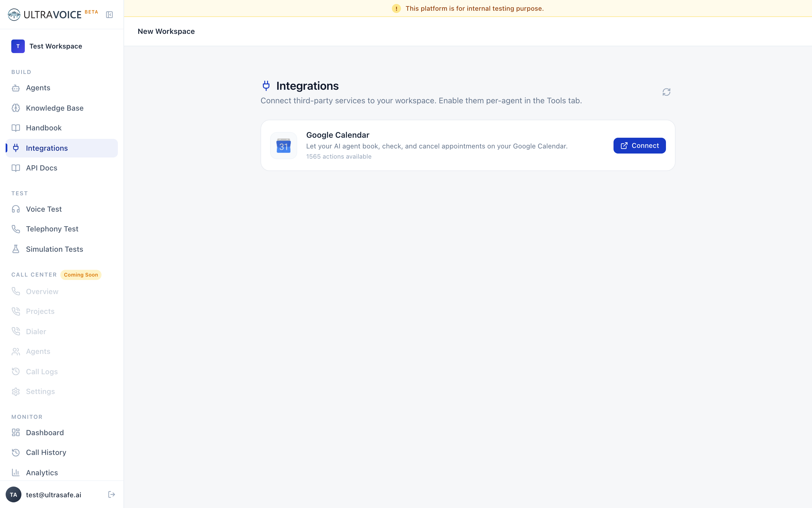The width and height of the screenshot is (812, 508).
Task: Click the blue T workspace avatar
Action: click(x=18, y=46)
